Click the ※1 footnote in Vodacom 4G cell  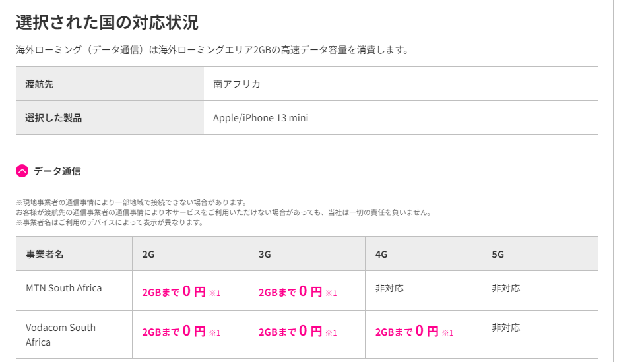pos(447,333)
